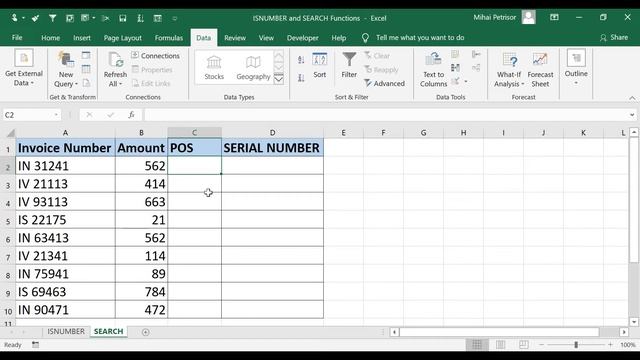
Task: Click the Advanced filter button
Action: 384,83
